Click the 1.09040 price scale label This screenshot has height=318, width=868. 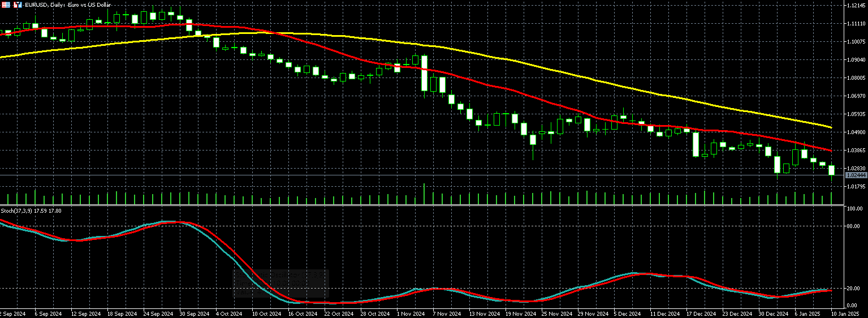point(855,60)
